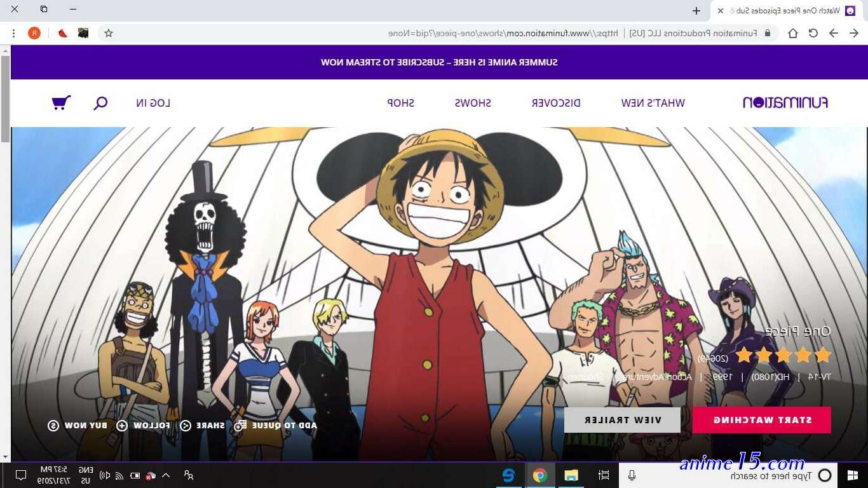The image size is (868, 488).
Task: Open the Windows Start menu
Action: pos(852,475)
